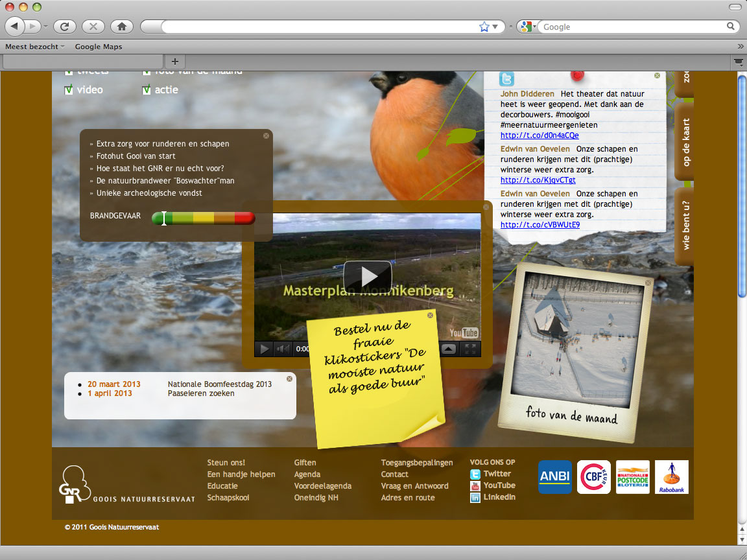Open the back/forward history dropdown arrow
The image size is (747, 560).
[46, 27]
